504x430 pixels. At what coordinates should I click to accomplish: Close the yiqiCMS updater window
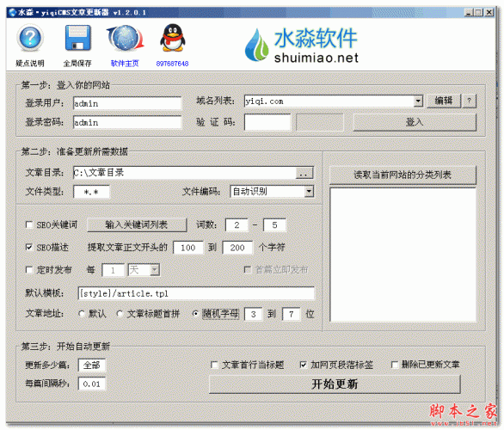(x=489, y=13)
